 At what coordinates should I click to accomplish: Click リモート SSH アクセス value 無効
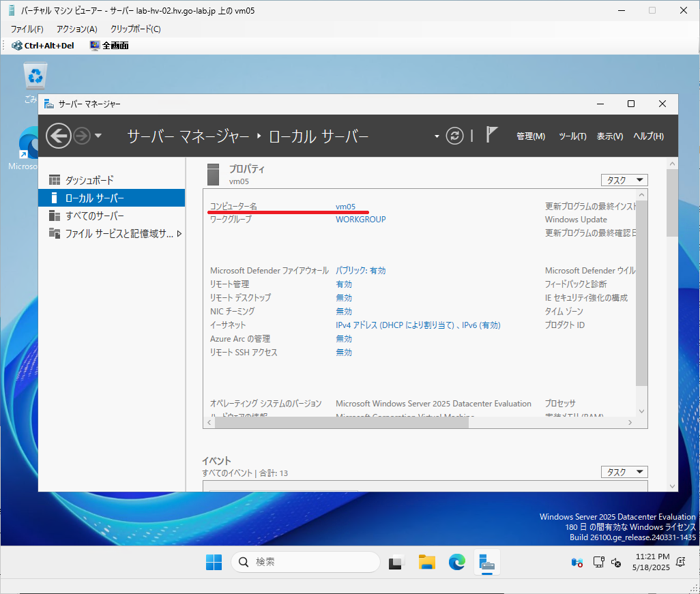pos(344,353)
